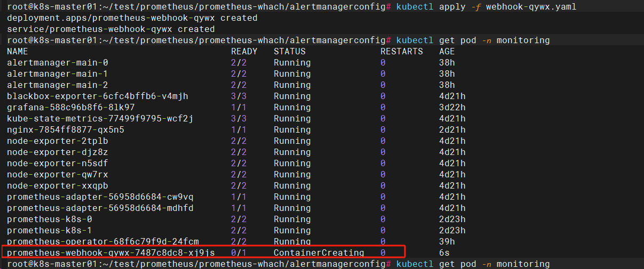Select prometheus-k8s-0 pod name
644x269 pixels.
coord(50,219)
